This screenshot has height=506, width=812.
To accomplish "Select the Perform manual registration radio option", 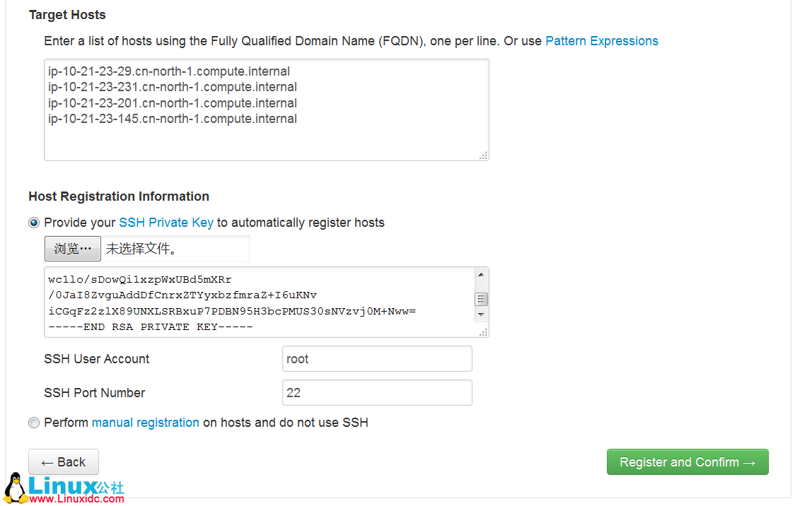I will 34,423.
